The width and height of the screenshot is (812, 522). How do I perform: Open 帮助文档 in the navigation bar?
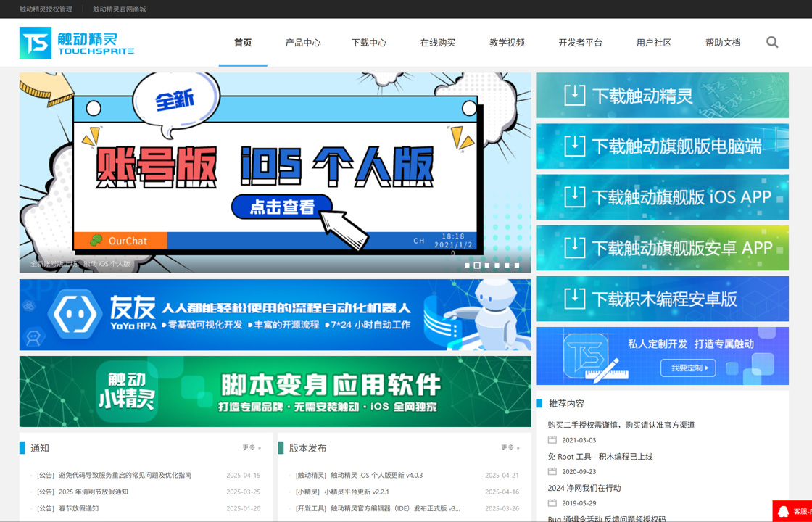(x=723, y=43)
